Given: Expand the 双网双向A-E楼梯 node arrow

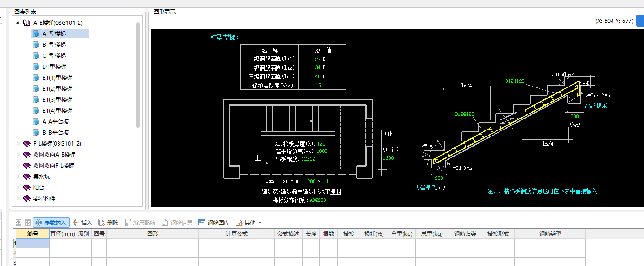Looking at the screenshot, I should click(18, 154).
